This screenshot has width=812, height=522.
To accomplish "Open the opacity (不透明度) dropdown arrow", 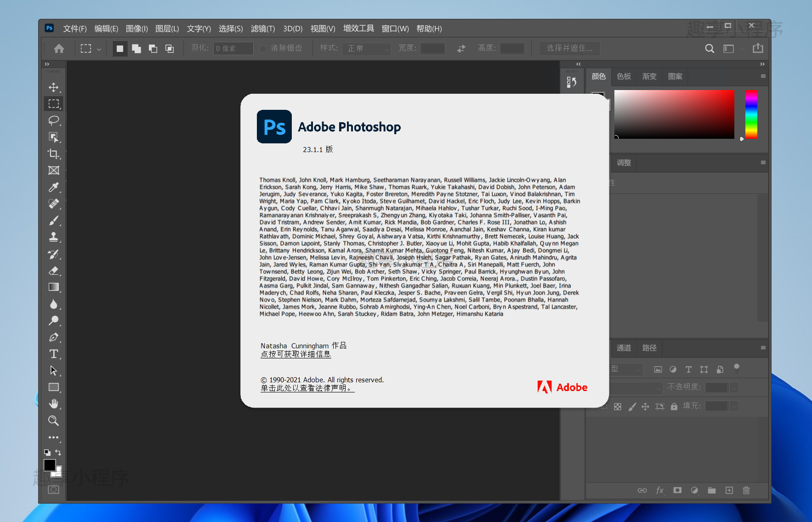I will click(x=734, y=388).
